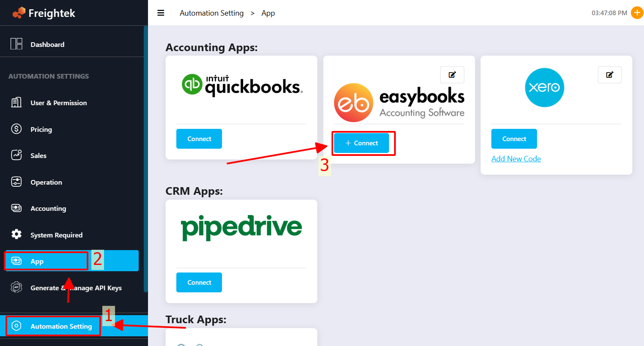Screen dimensions: 644x346
Task: Click Connect for easybooks
Action: [362, 143]
